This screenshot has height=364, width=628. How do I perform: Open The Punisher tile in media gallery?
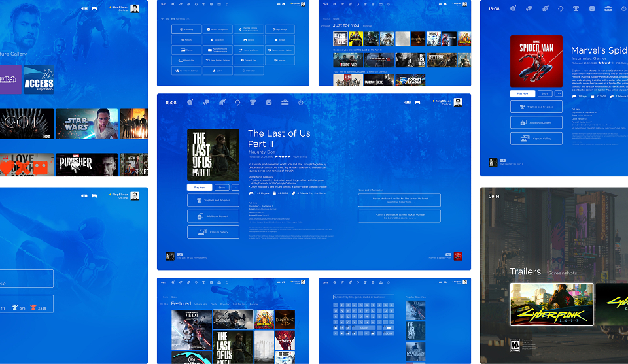pos(87,165)
